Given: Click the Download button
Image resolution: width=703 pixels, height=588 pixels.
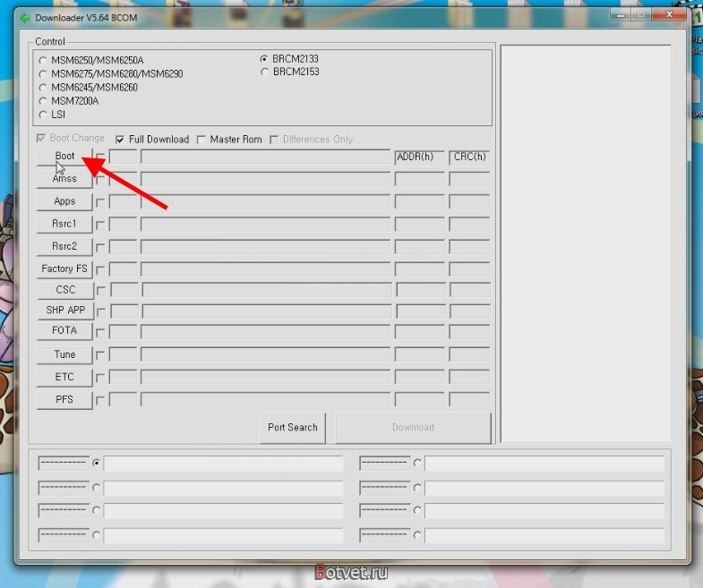Looking at the screenshot, I should tap(413, 428).
